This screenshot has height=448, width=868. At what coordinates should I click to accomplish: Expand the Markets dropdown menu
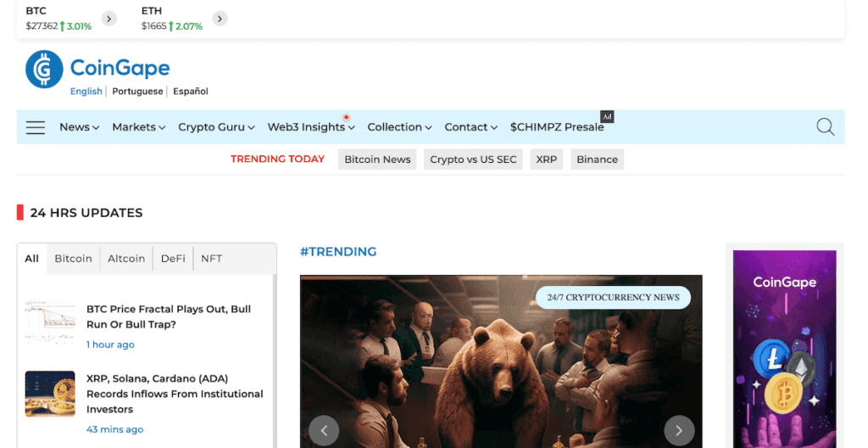[x=139, y=127]
